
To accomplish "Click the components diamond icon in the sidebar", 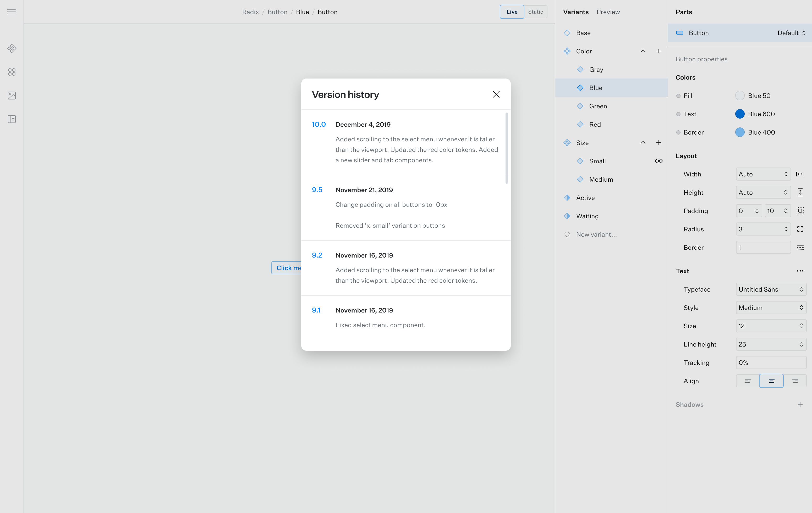I will coord(12,48).
